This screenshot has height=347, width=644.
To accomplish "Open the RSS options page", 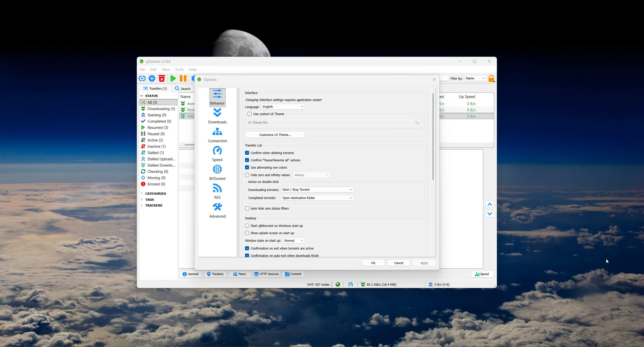I will [217, 191].
